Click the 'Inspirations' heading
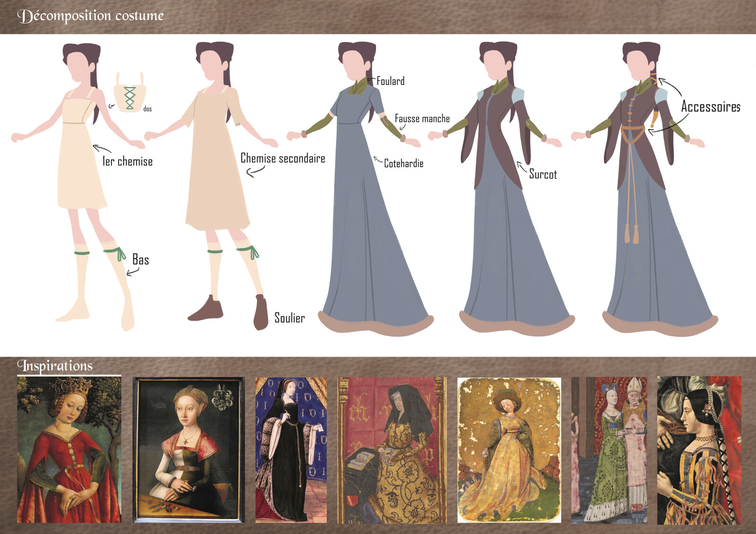Viewport: 756px width, 534px height. click(55, 366)
